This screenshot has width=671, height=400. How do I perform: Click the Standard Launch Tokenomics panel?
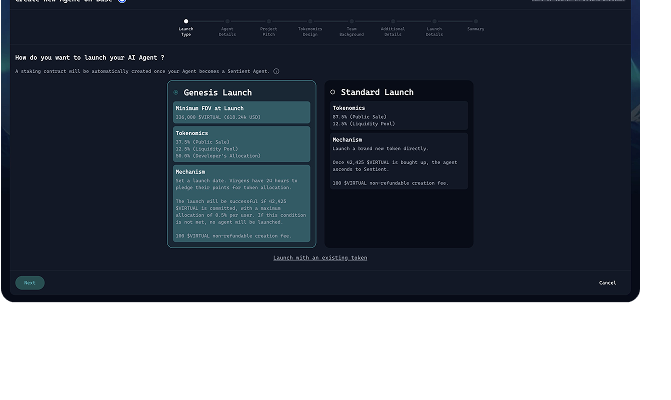coord(398,116)
